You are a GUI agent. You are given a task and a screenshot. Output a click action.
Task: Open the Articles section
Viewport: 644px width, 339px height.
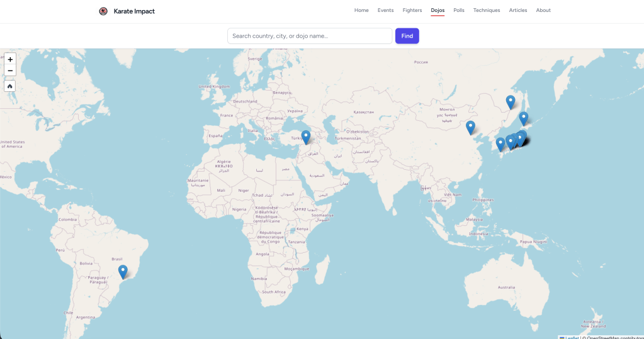pyautogui.click(x=518, y=11)
